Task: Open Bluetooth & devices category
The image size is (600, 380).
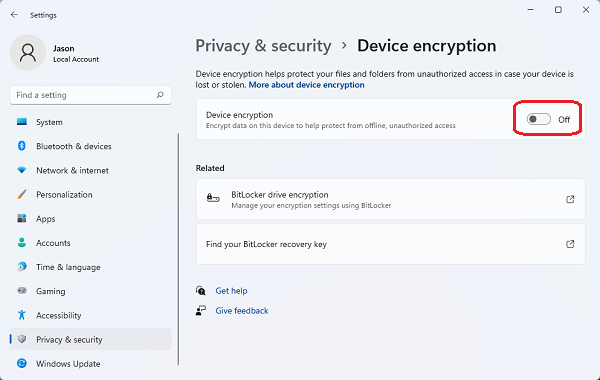Action: pos(90,146)
